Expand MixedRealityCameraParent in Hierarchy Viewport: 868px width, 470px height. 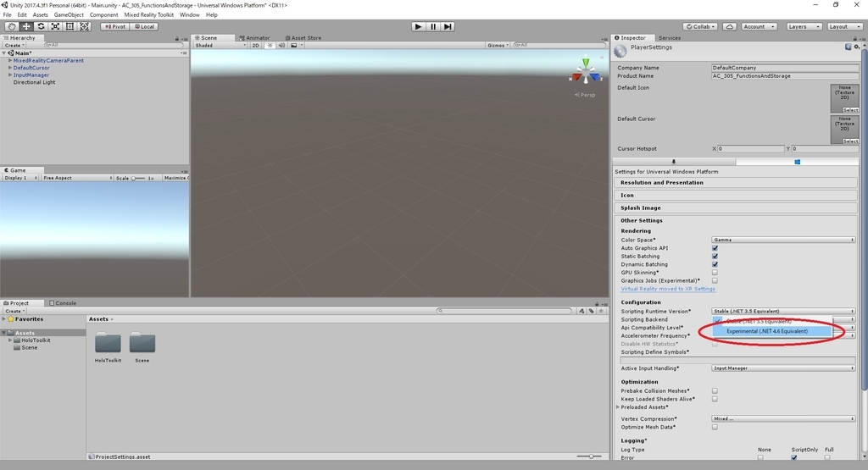tap(10, 60)
